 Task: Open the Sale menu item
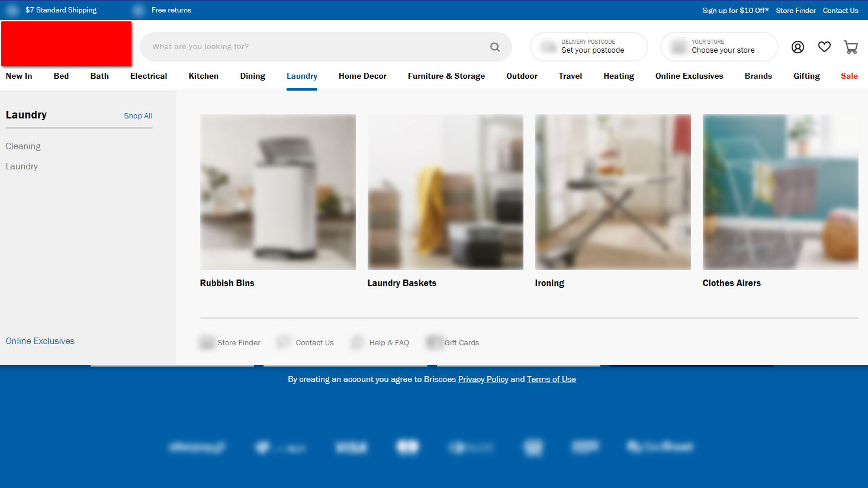(x=848, y=76)
